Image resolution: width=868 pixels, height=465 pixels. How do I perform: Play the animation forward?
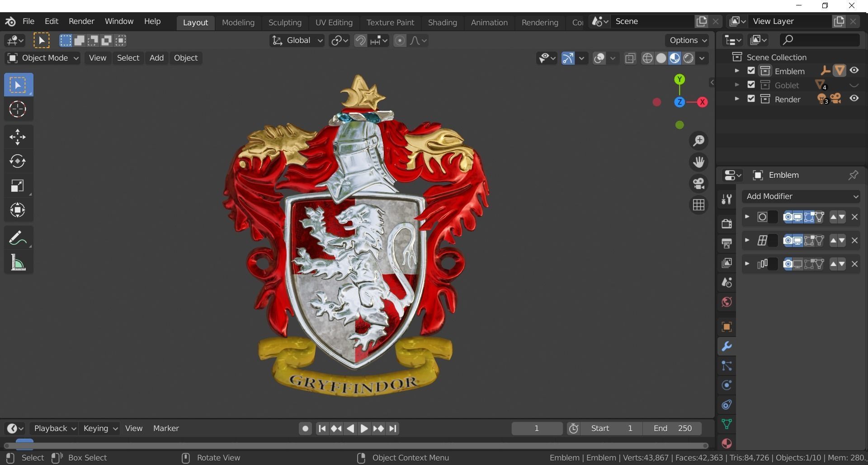[364, 429]
